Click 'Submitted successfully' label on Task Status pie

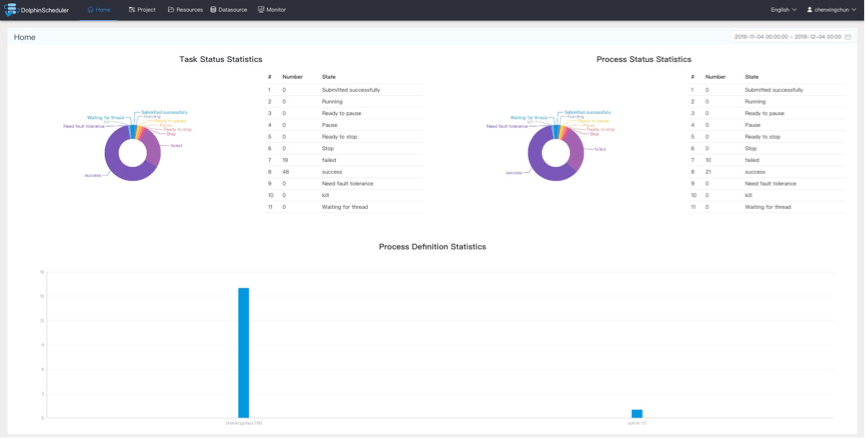pyautogui.click(x=164, y=112)
